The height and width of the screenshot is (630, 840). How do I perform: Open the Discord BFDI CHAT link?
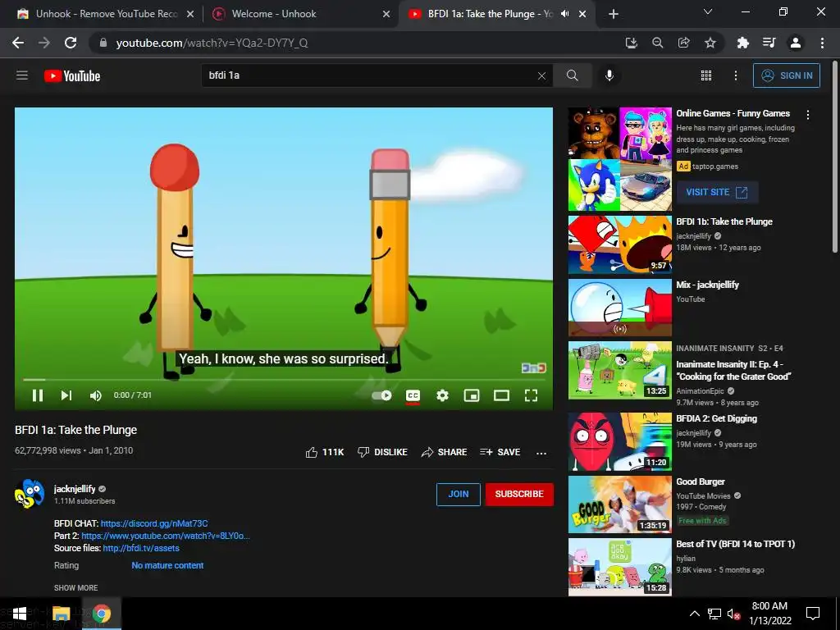click(154, 523)
